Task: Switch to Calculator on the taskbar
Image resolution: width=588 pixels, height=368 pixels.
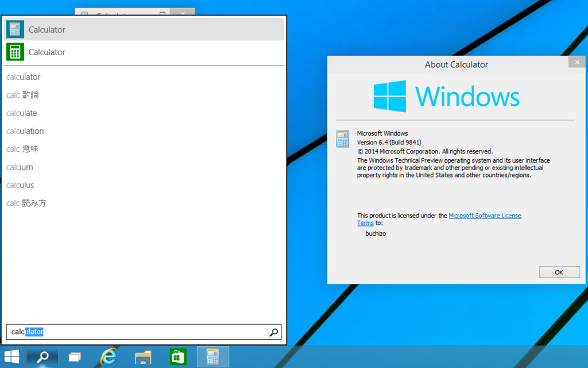Action: 212,356
